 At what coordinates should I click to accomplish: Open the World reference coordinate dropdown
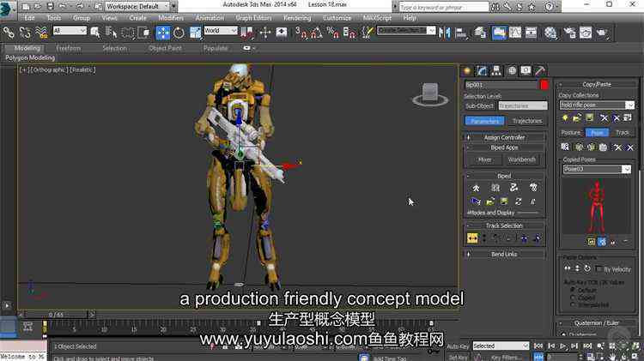click(221, 31)
